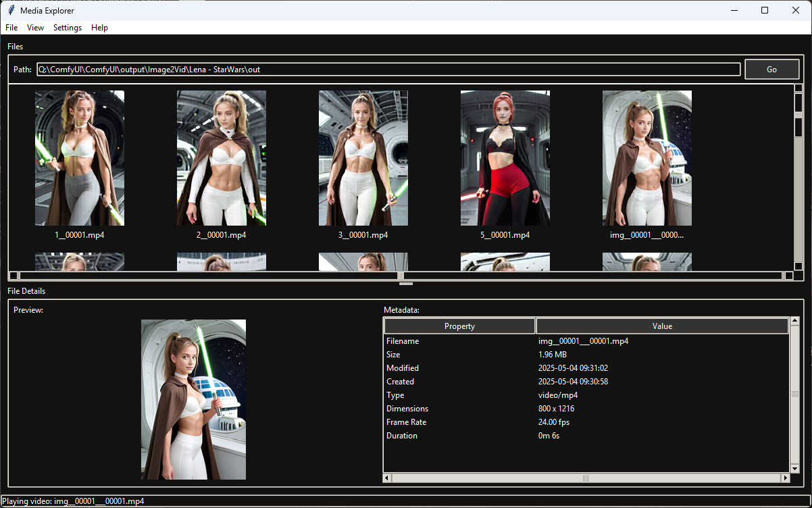Click the 24.00 fps value
Image resolution: width=812 pixels, height=508 pixels.
554,422
